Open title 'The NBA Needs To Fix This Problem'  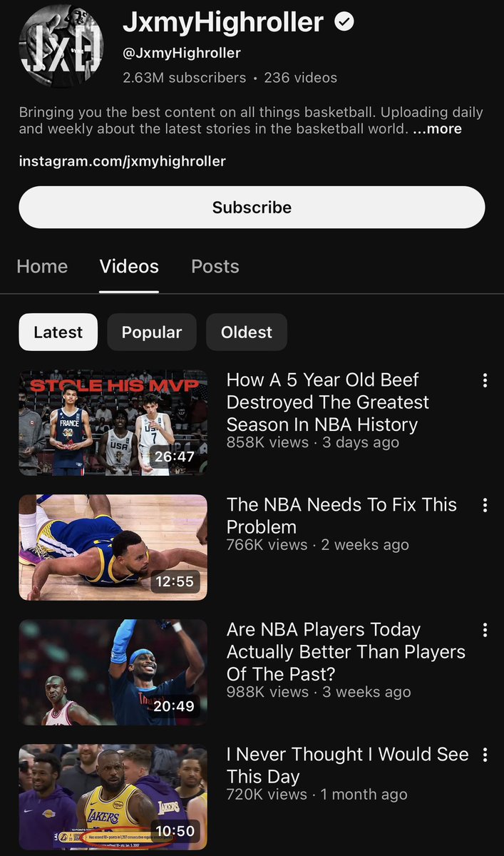tap(341, 516)
